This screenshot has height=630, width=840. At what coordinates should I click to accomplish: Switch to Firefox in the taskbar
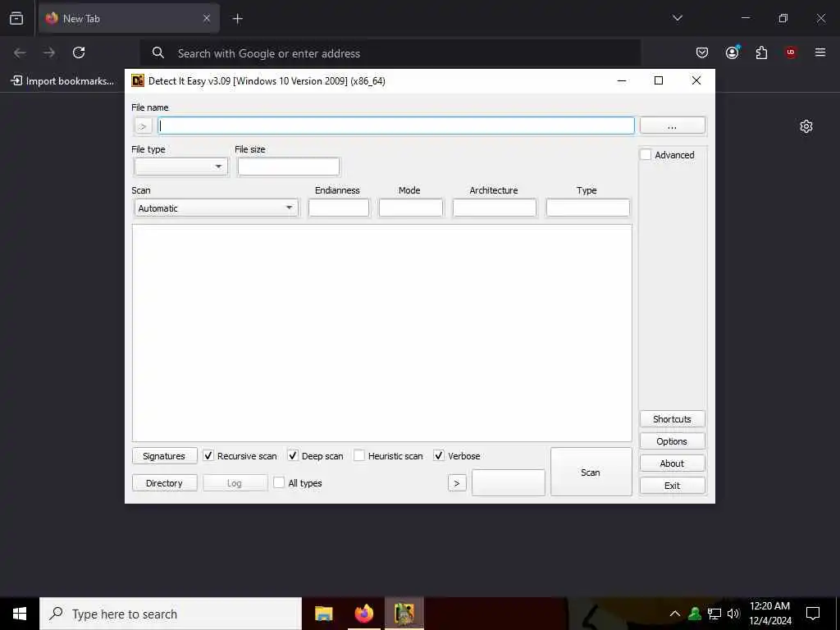[364, 614]
